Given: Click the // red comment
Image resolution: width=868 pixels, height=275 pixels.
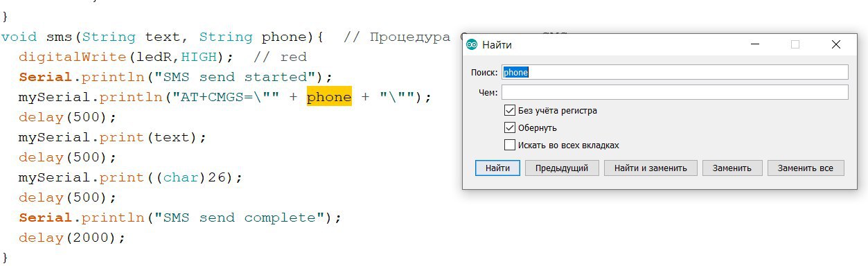Looking at the screenshot, I should pos(280,57).
